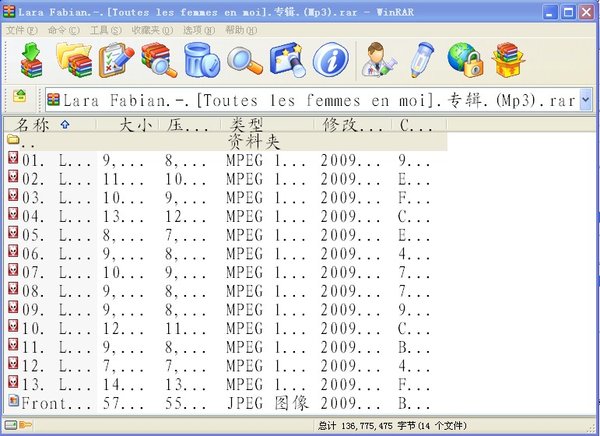Select the file row '05. L...'
Screen dimensions: 600x436
[x=226, y=235]
